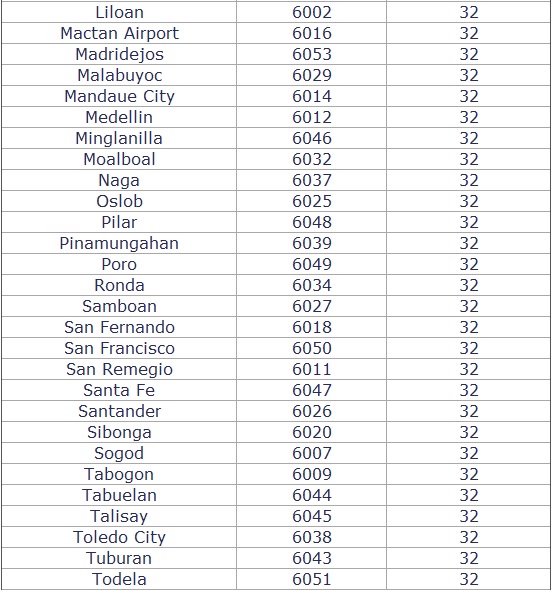552x590 pixels.
Task: Click the Santander name cell
Action: point(119,411)
